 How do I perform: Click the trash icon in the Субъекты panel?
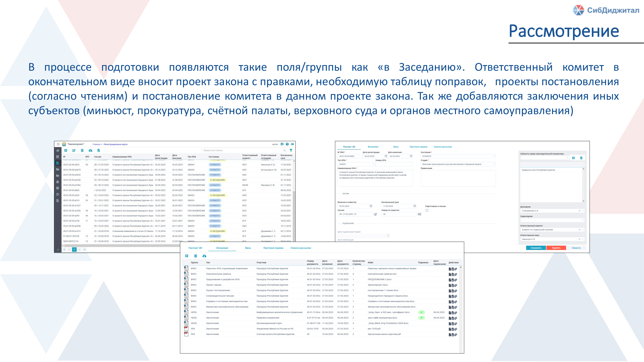[x=581, y=158]
